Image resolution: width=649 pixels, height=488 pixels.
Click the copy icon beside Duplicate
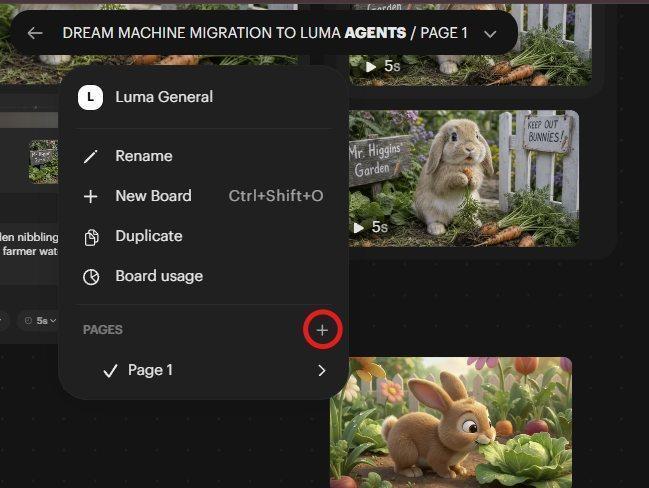click(x=91, y=237)
